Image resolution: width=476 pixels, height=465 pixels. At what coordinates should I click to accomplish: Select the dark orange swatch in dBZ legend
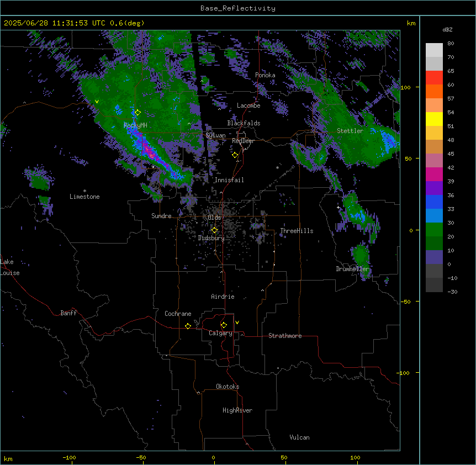pos(434,92)
